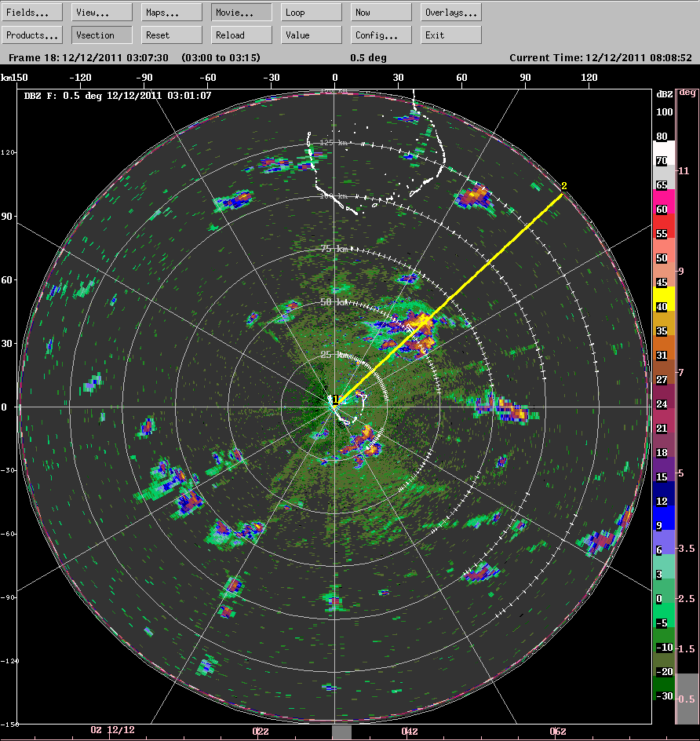Click vertical section start marker 1
Screen dimensions: 700x741
[335, 400]
